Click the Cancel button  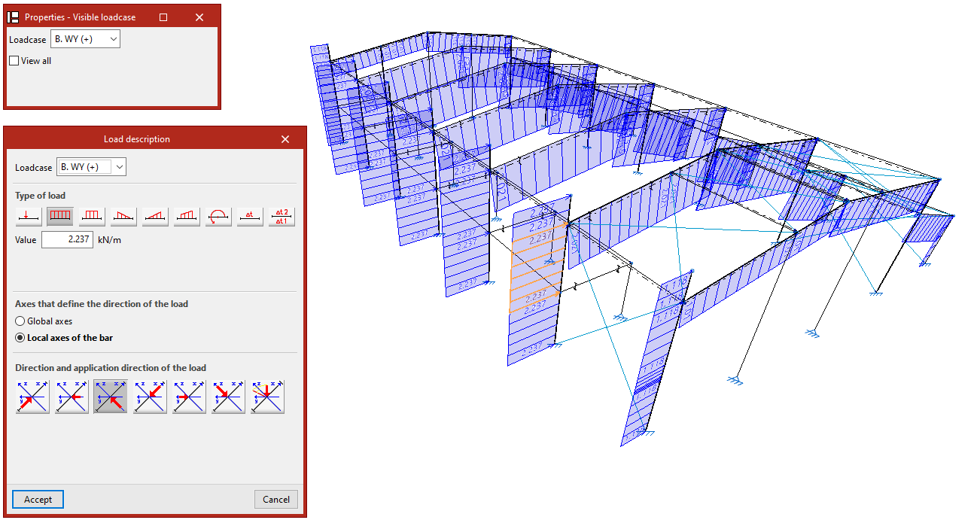click(276, 499)
